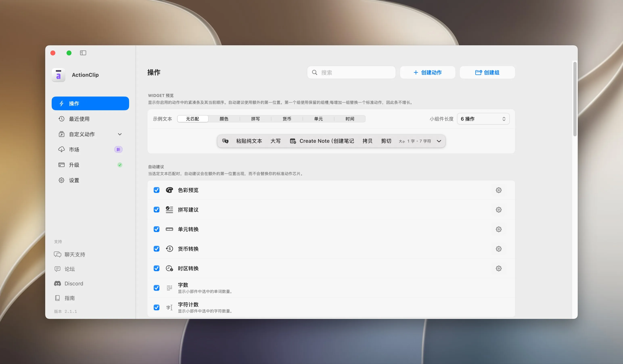Screen dimensions: 623x364
Task: Open 最近使用 in the sidebar
Action: tap(90, 119)
